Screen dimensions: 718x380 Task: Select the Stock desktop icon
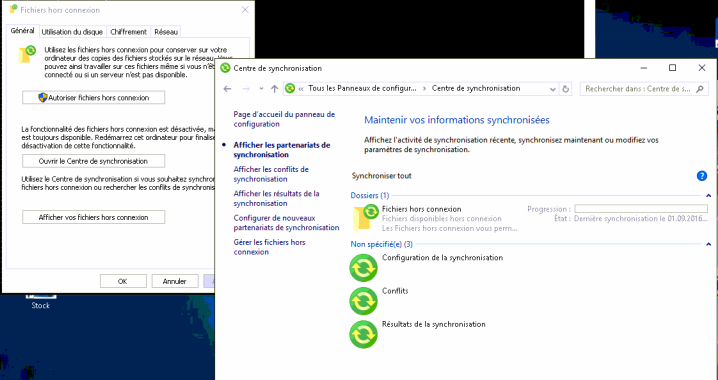tap(40, 302)
